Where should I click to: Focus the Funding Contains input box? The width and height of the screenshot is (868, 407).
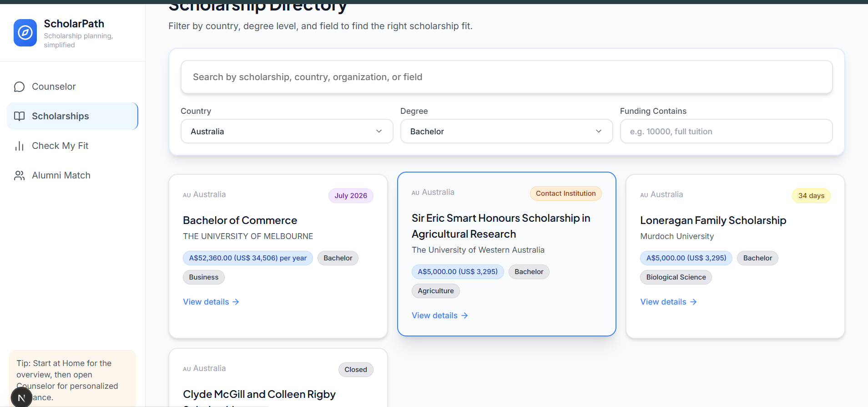pyautogui.click(x=726, y=131)
